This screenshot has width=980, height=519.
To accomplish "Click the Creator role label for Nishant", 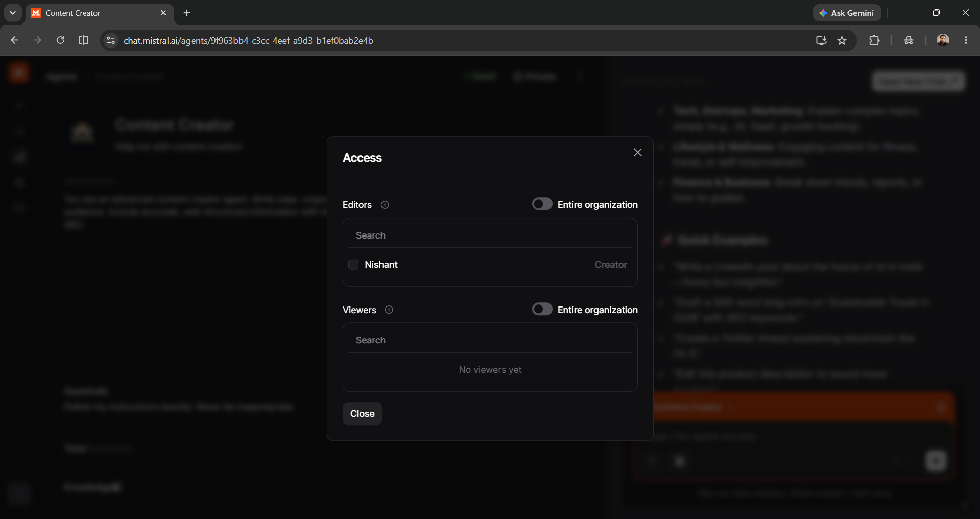I will [610, 265].
